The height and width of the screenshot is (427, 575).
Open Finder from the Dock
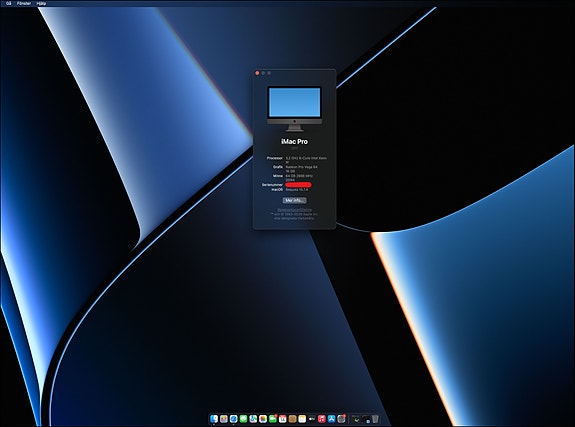(x=214, y=419)
